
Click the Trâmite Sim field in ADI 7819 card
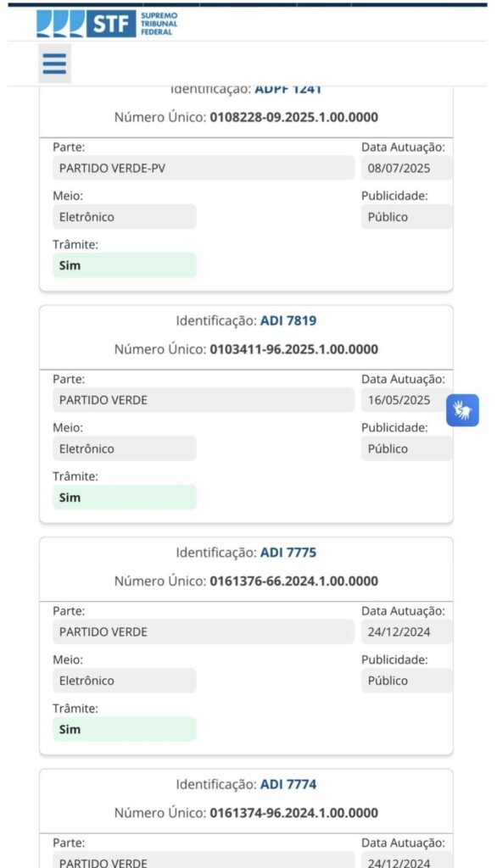124,497
